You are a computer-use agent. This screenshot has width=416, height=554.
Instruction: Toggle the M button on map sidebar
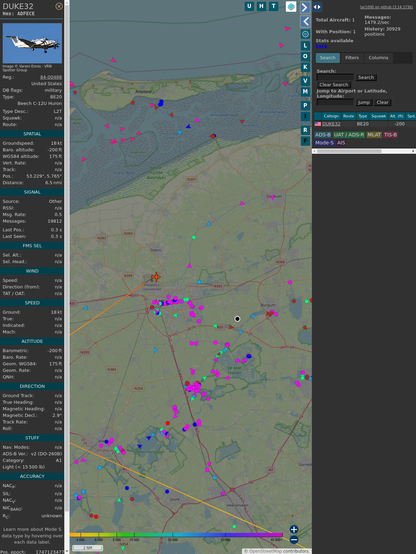[x=305, y=92]
